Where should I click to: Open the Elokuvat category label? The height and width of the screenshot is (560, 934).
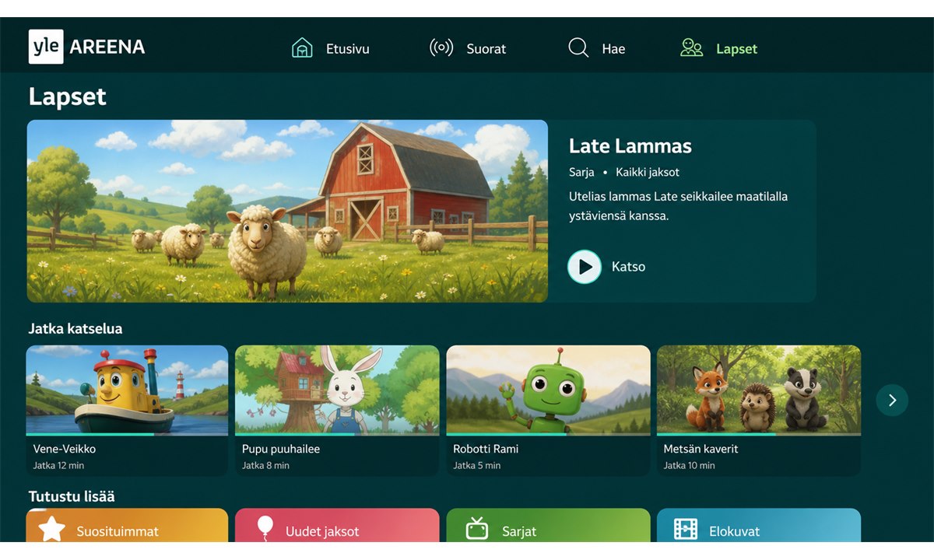pyautogui.click(x=735, y=532)
